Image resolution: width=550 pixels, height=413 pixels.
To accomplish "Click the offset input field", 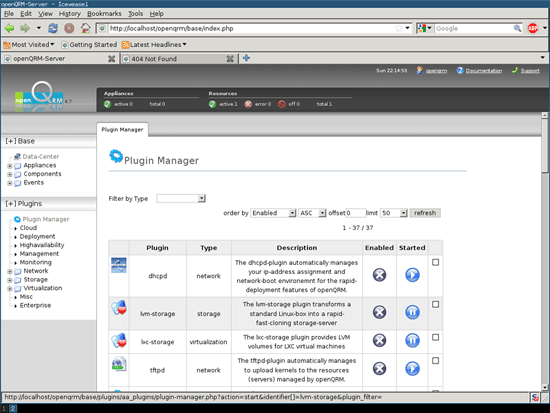I will click(356, 213).
